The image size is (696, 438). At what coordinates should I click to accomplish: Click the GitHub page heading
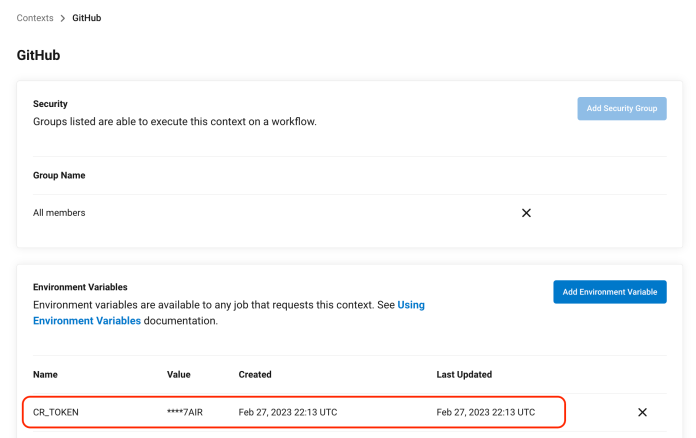point(39,56)
